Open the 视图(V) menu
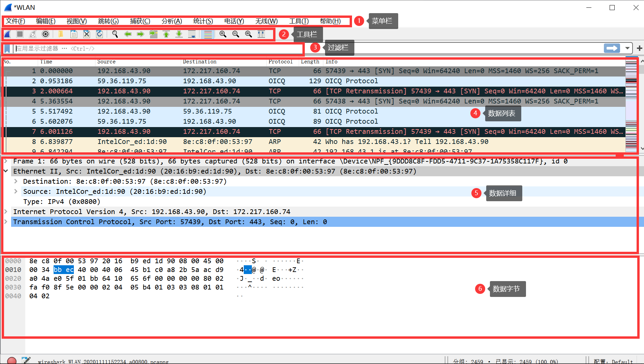This screenshot has width=644, height=364. pyautogui.click(x=77, y=21)
